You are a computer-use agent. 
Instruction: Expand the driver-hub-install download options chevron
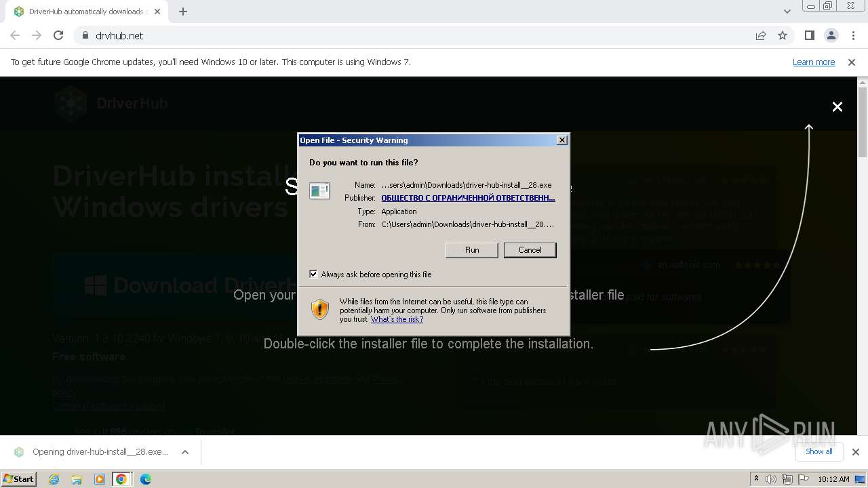click(x=185, y=452)
